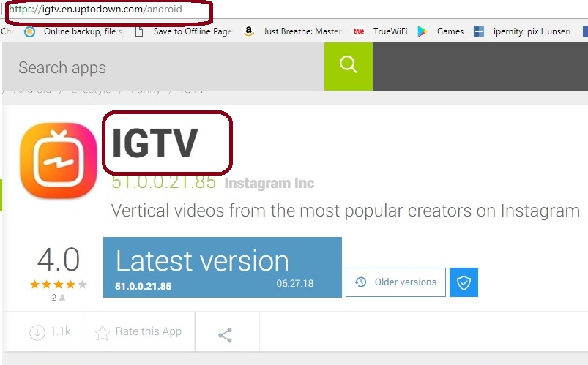Click the red true icon in bookmarks bar
Screen dimensions: 588x365
(359, 31)
